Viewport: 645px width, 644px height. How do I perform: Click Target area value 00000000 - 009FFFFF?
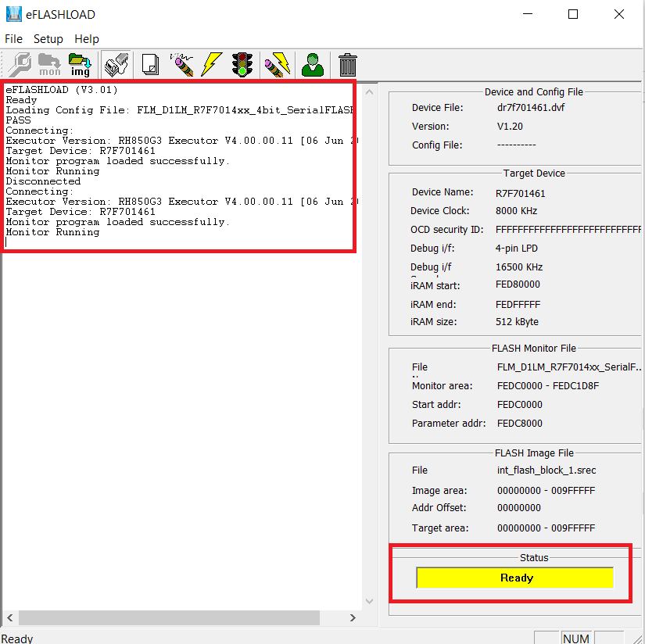[x=546, y=528]
